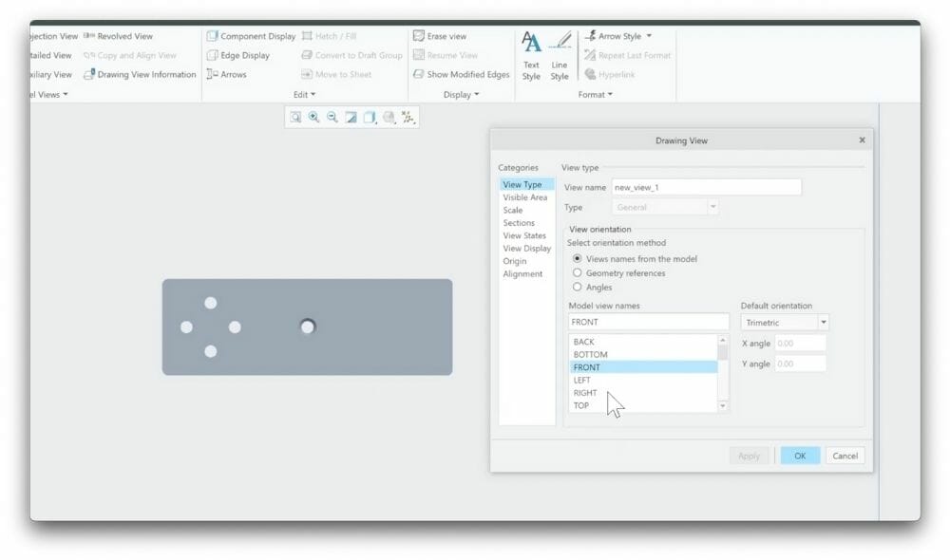Click the Zoom Out magnifier icon

tap(331, 117)
